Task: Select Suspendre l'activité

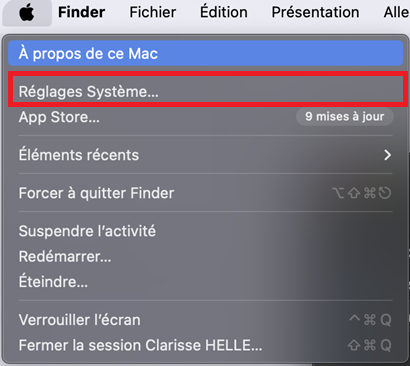Action: 206,231
